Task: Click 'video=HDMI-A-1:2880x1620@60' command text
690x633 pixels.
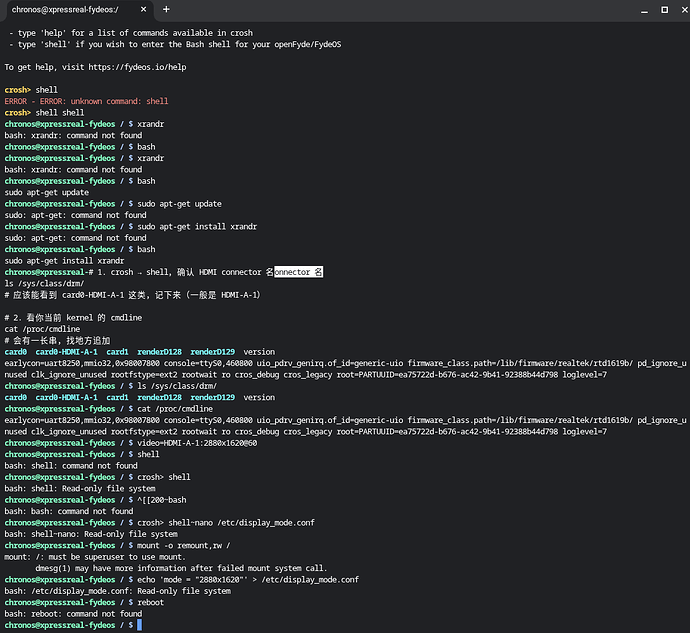Action: [x=197, y=443]
